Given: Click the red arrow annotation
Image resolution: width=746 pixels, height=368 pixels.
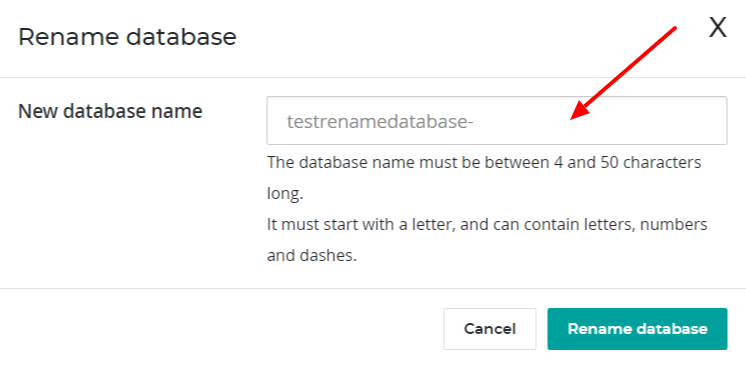Looking at the screenshot, I should click(623, 73).
